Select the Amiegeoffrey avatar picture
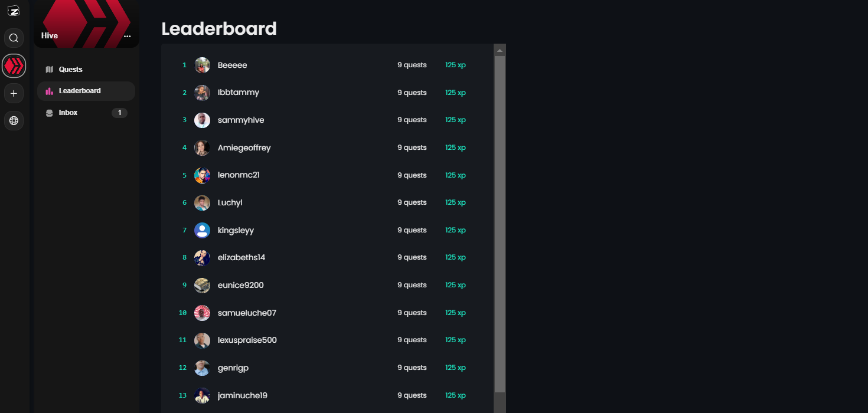Viewport: 868px width, 413px height. pyautogui.click(x=203, y=147)
